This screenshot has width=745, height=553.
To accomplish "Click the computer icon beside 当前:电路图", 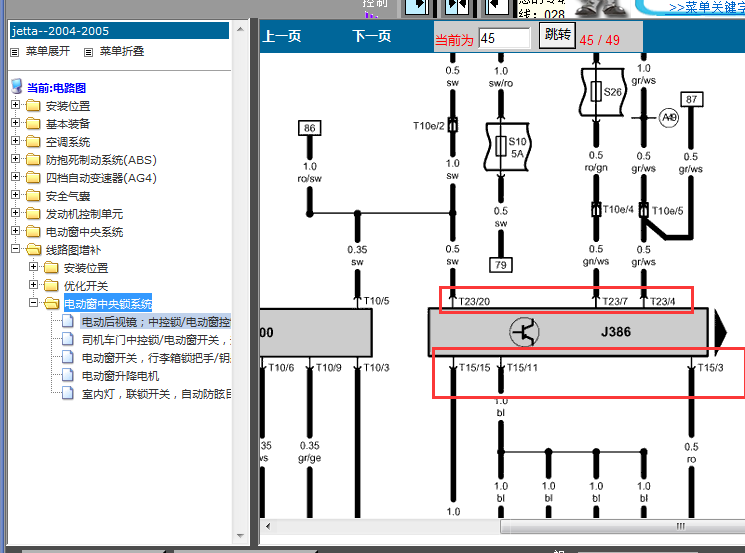I will pos(17,86).
